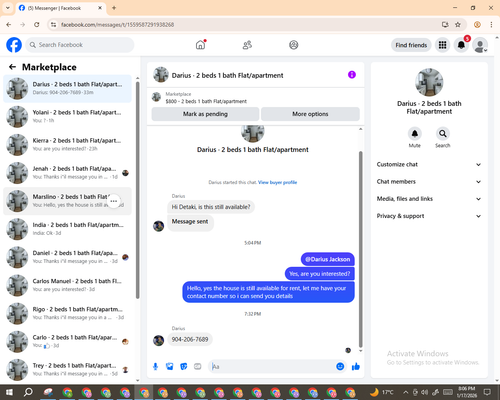Click 'Hi Detaki, is this still available?' message
Screen dimensions: 500x400
click(211, 207)
